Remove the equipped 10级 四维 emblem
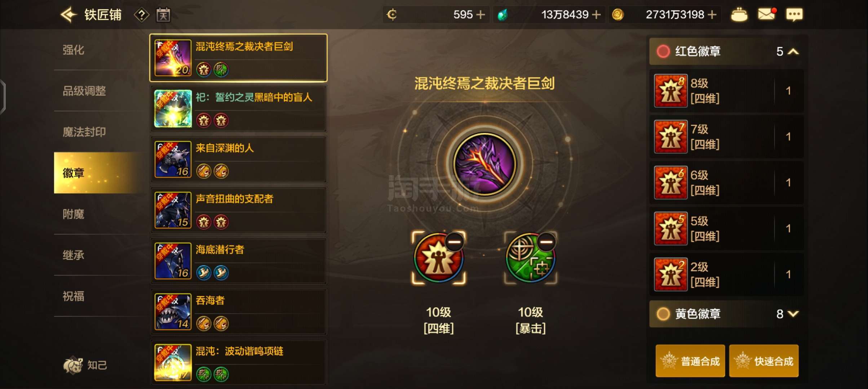 pos(454,242)
